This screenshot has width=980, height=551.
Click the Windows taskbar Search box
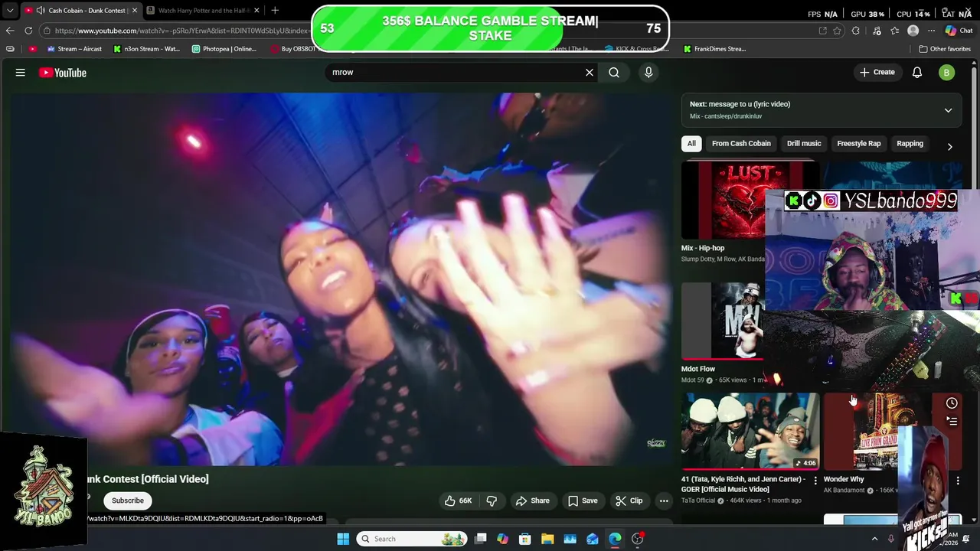click(411, 539)
